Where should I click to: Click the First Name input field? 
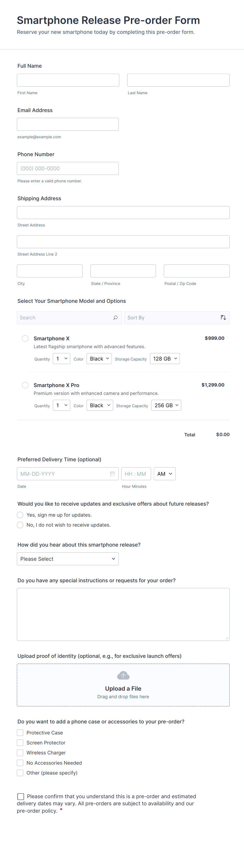68,80
